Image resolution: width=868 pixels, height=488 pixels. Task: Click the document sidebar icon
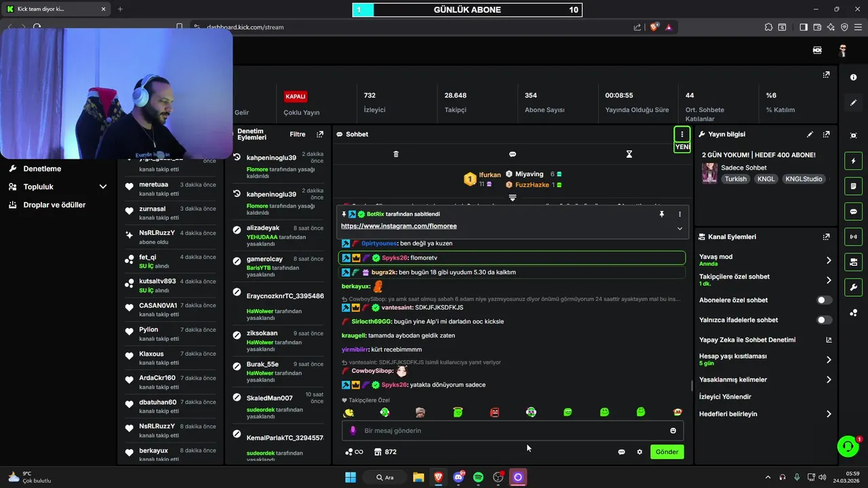853,186
